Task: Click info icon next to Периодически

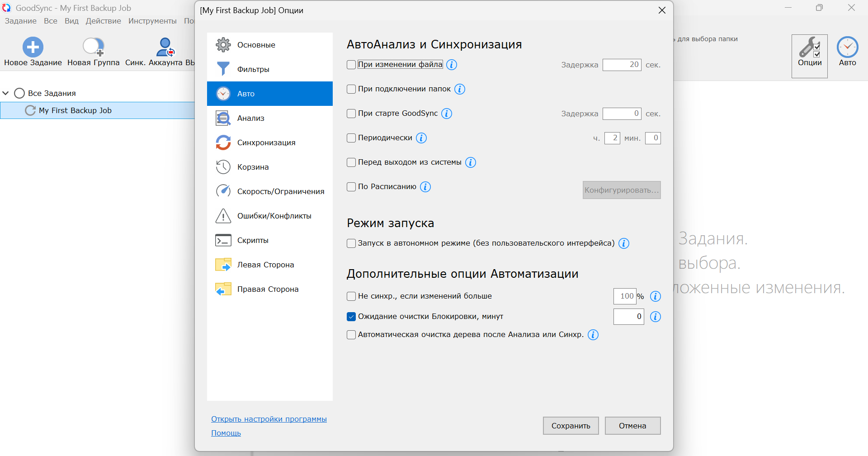Action: tap(421, 138)
